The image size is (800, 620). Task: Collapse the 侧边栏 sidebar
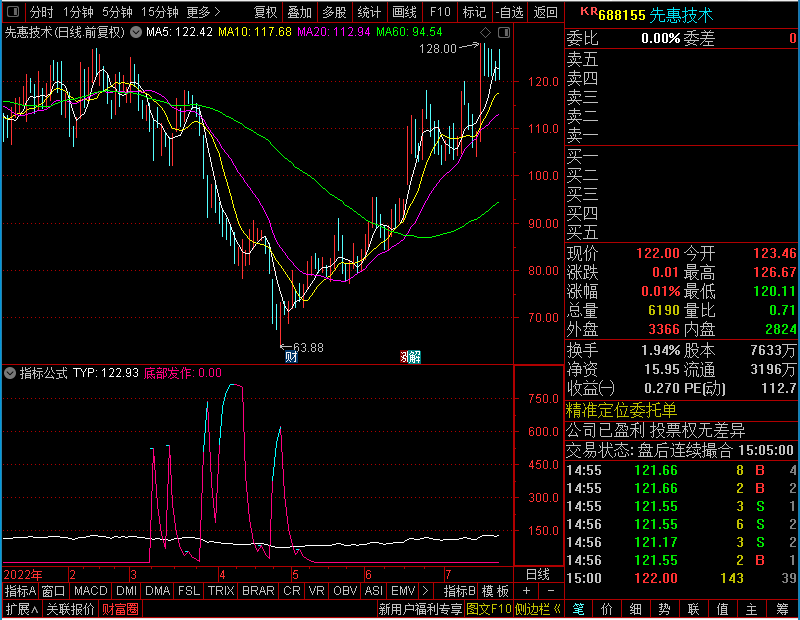[538, 609]
